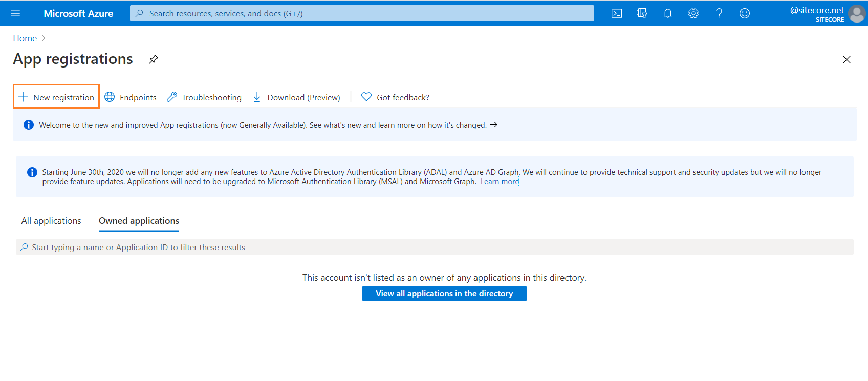Click the @sitecore.net account name
The image size is (868, 381).
coord(817,10)
